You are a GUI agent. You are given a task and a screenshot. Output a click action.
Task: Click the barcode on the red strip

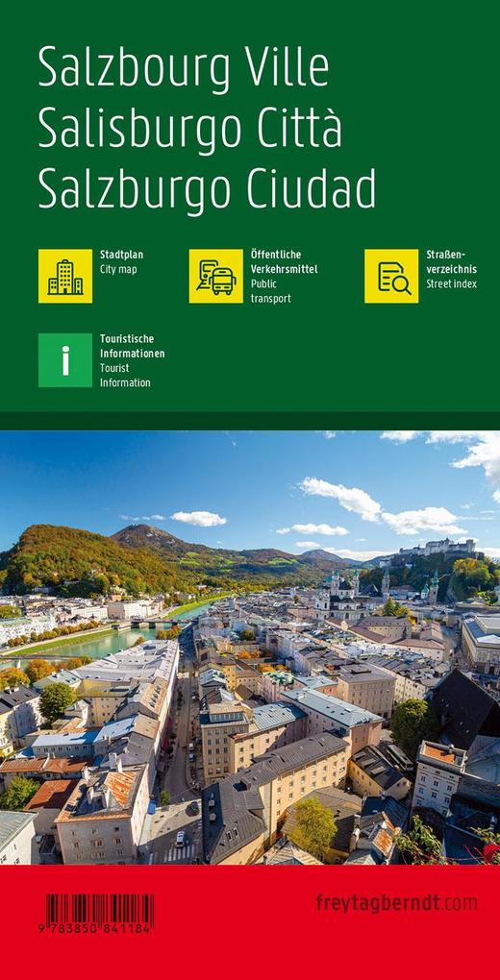click(100, 909)
